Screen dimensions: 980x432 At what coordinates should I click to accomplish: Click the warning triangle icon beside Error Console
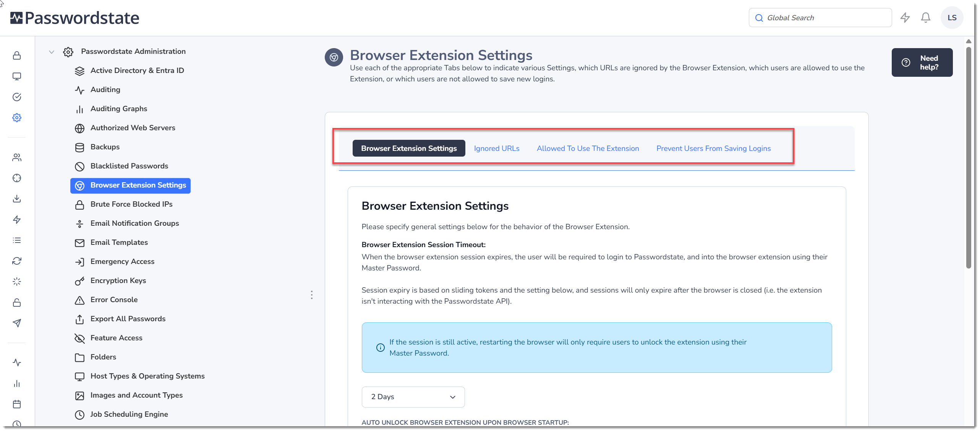pos(79,300)
